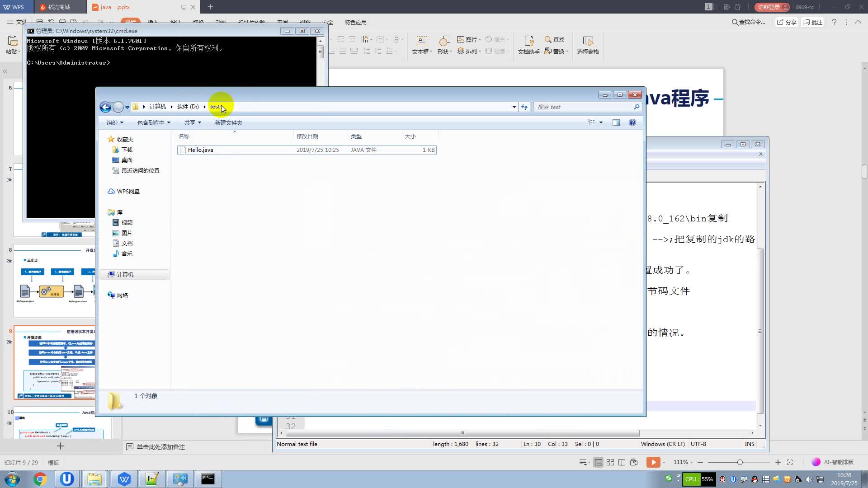The height and width of the screenshot is (488, 868).
Task: Click the 文档助手 icon in ribbon
Action: pos(528,45)
